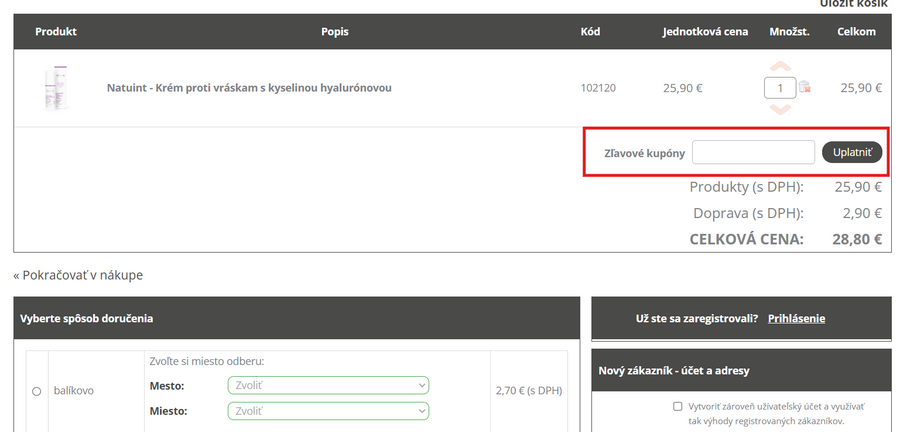
Task: Click the Natuint cream product thumbnail
Action: pyautogui.click(x=55, y=88)
